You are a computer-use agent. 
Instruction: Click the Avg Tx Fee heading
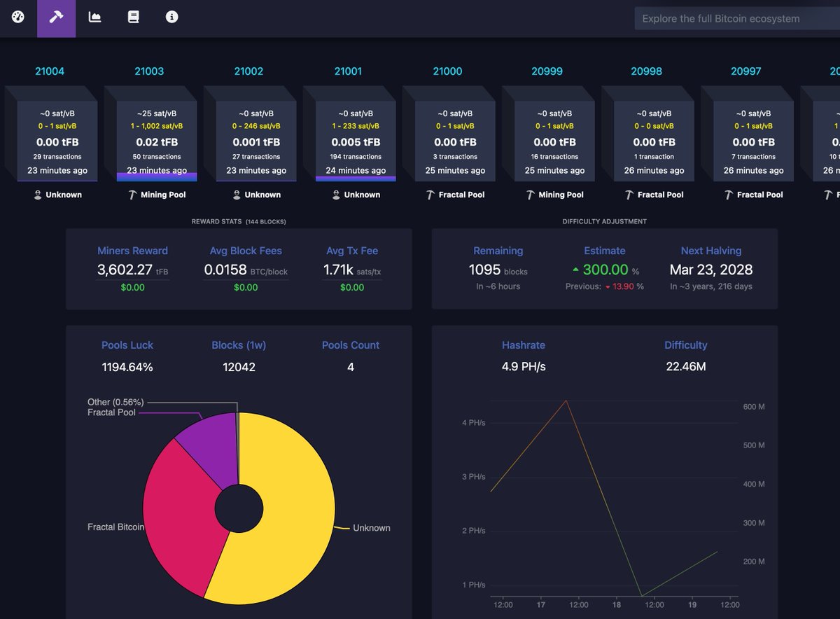(352, 251)
